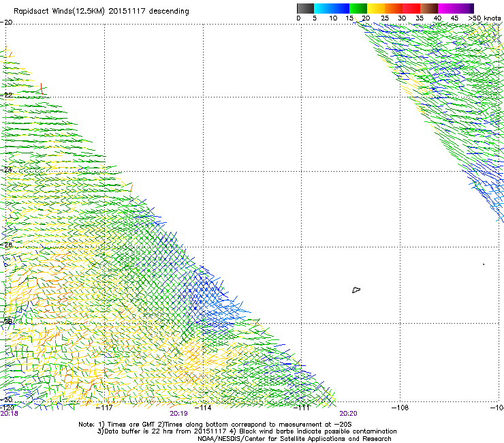Click the orange 25-30 knots legend segment

tap(394, 8)
